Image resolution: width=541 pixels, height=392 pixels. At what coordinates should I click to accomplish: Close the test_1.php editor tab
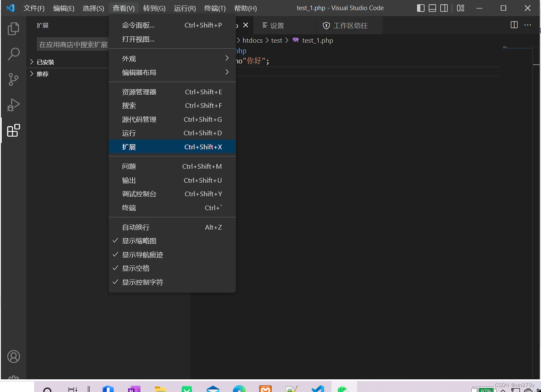(246, 25)
